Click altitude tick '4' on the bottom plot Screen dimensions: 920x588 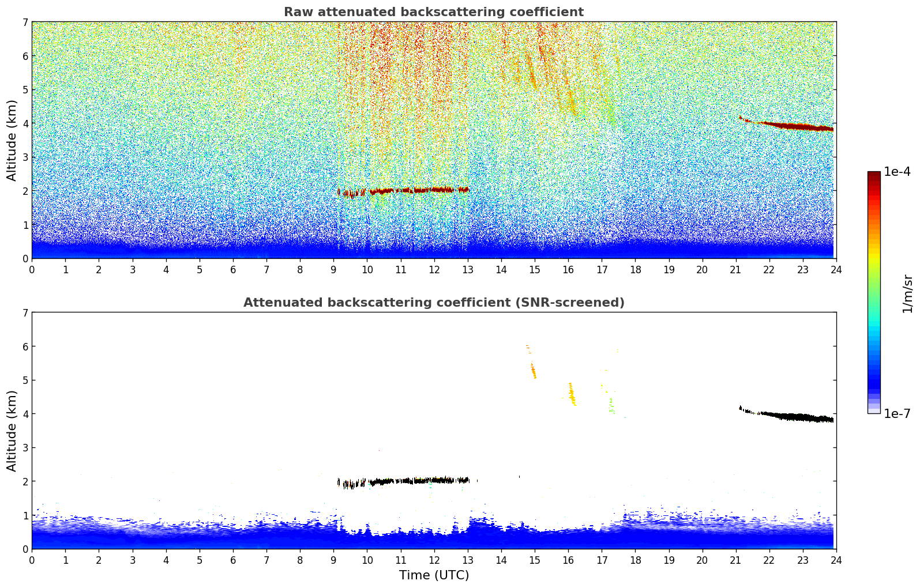click(x=25, y=414)
